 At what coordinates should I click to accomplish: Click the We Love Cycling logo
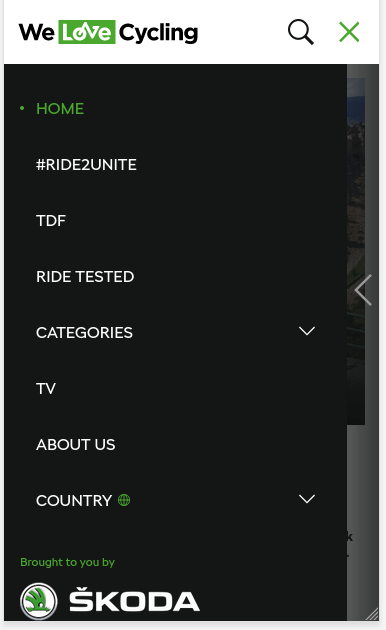108,32
